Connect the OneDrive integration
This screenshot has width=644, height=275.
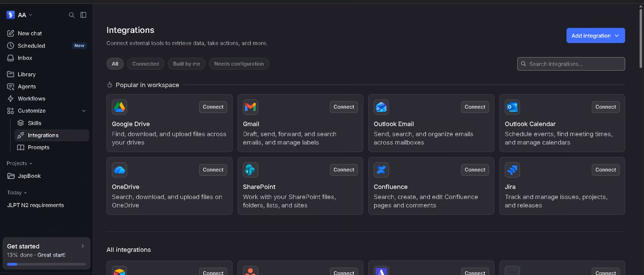tap(213, 170)
